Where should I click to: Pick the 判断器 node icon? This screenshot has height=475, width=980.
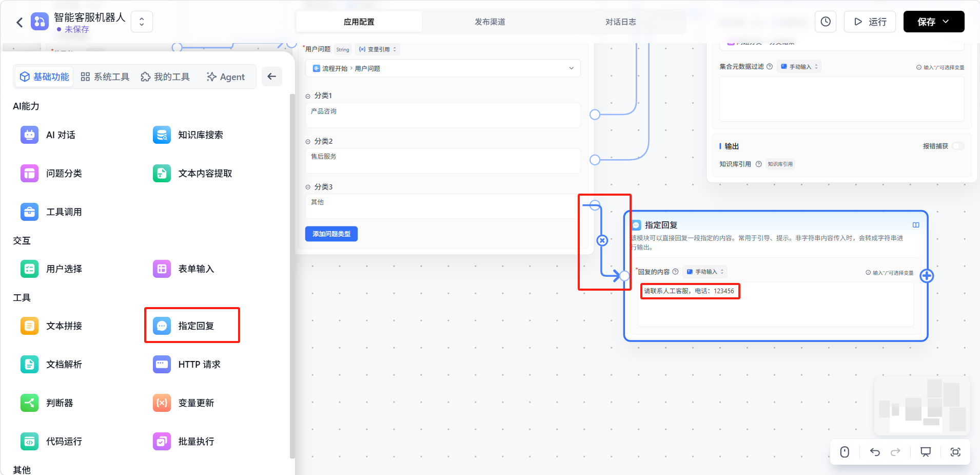[29, 403]
